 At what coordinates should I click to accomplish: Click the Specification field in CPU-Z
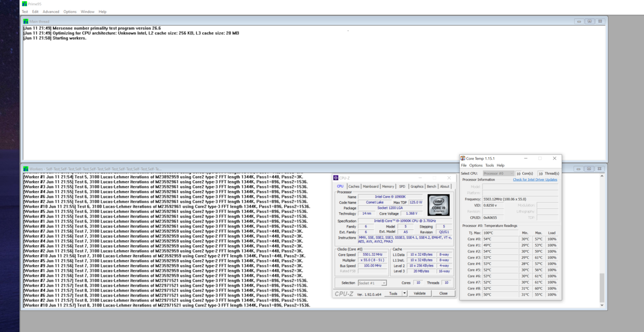click(405, 221)
